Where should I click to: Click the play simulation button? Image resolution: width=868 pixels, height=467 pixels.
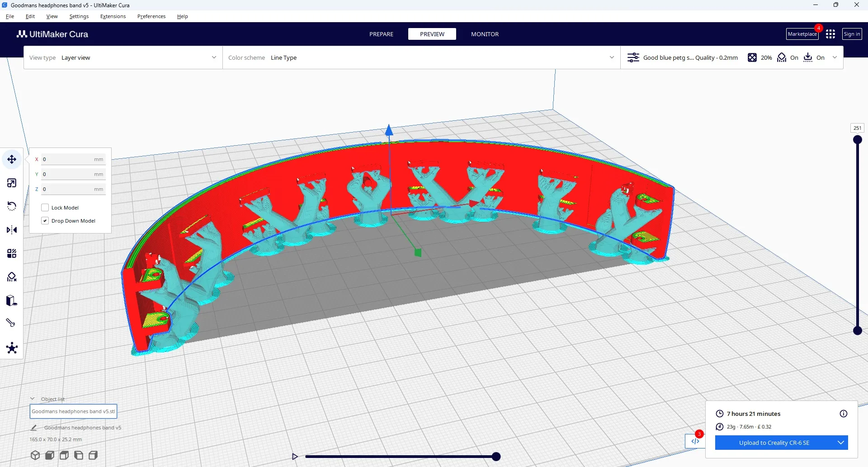pyautogui.click(x=295, y=457)
